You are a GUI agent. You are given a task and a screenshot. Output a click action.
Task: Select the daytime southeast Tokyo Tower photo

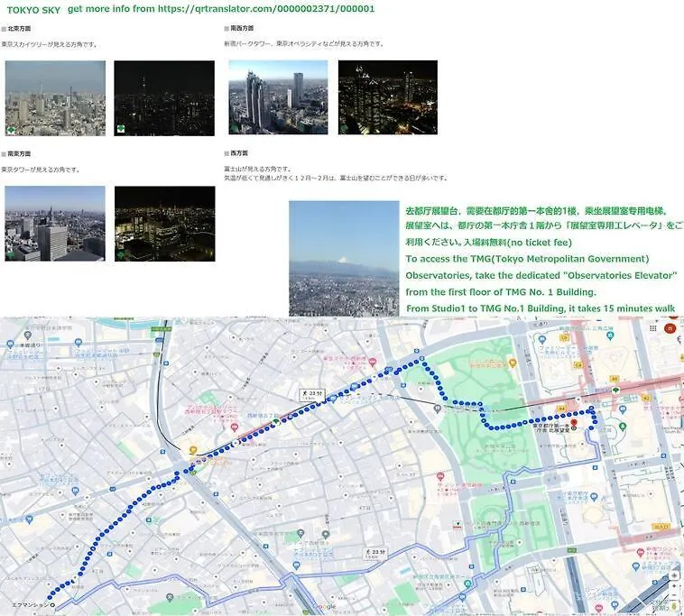point(55,224)
